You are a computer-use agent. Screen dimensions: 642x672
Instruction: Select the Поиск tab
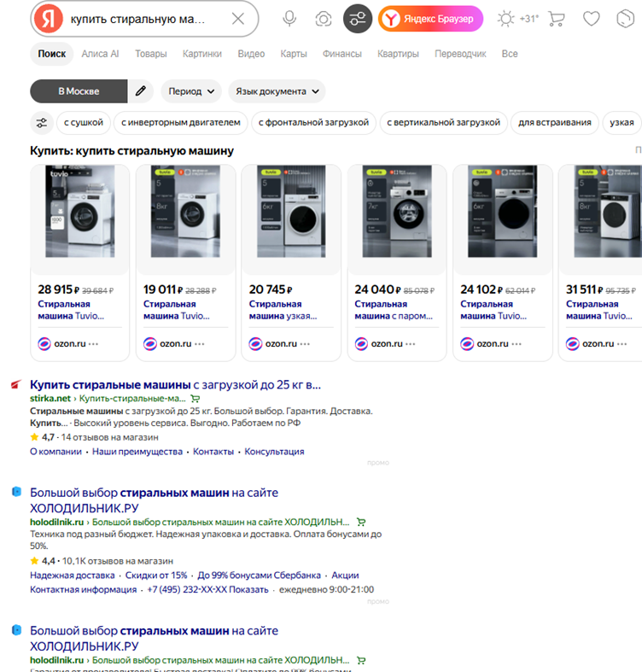(x=52, y=54)
